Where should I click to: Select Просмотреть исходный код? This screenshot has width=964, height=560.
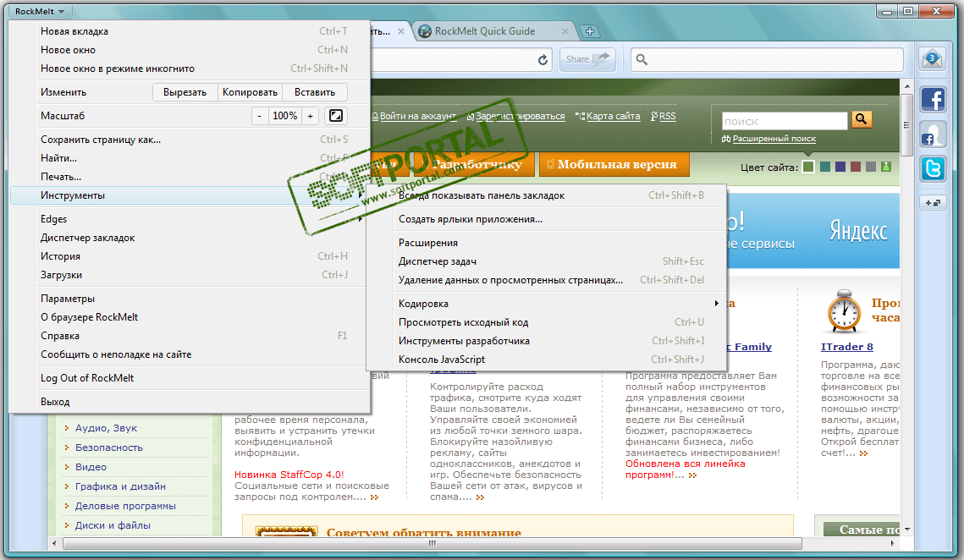point(547,322)
